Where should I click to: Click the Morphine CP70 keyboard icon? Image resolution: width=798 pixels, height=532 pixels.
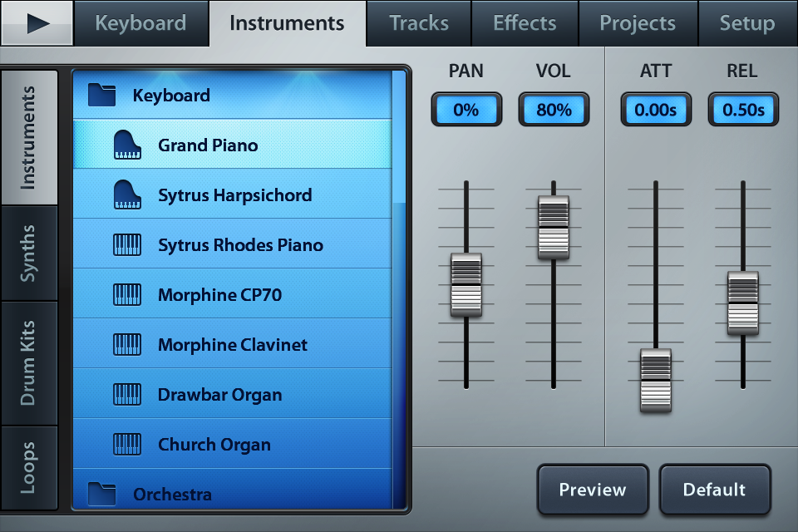[126, 295]
